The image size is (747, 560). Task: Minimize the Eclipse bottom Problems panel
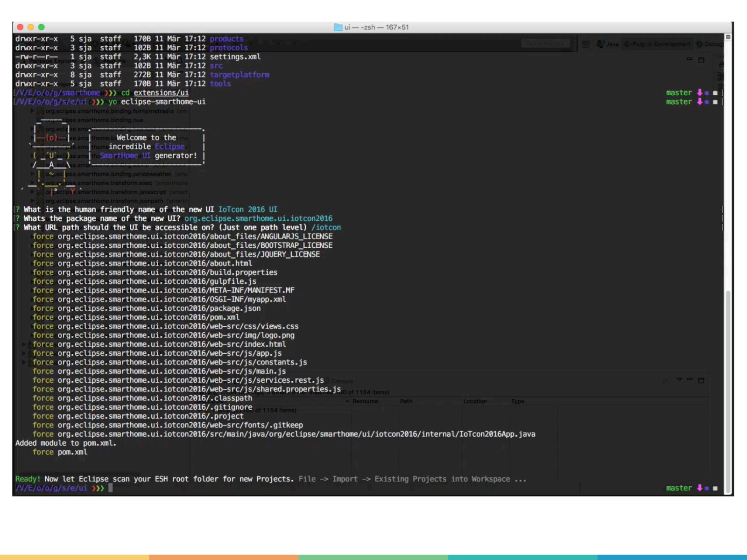pyautogui.click(x=690, y=380)
